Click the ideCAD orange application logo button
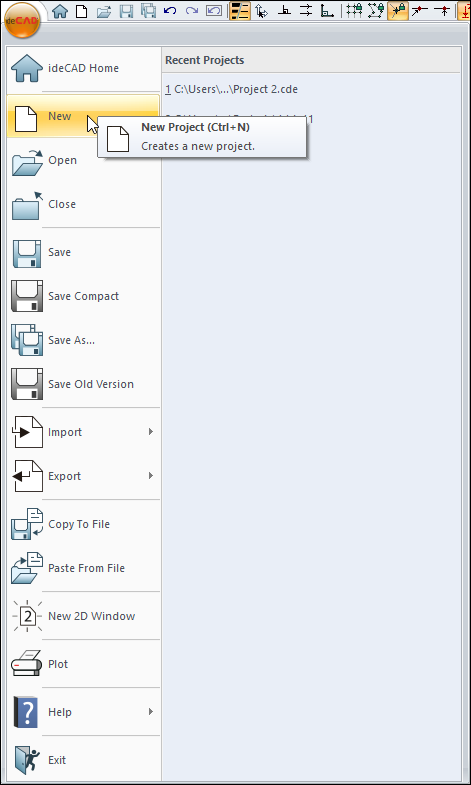The width and height of the screenshot is (471, 785). point(22,21)
